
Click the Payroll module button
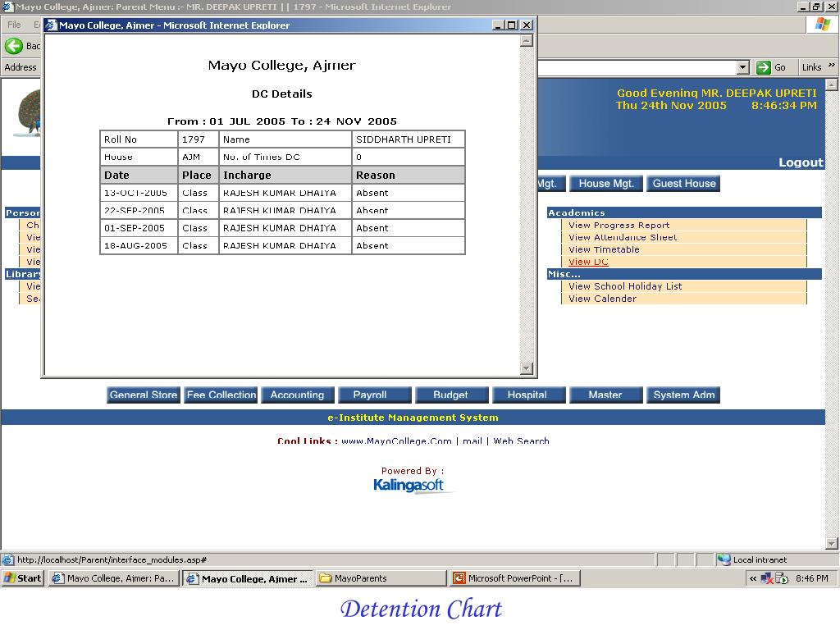pyautogui.click(x=369, y=395)
